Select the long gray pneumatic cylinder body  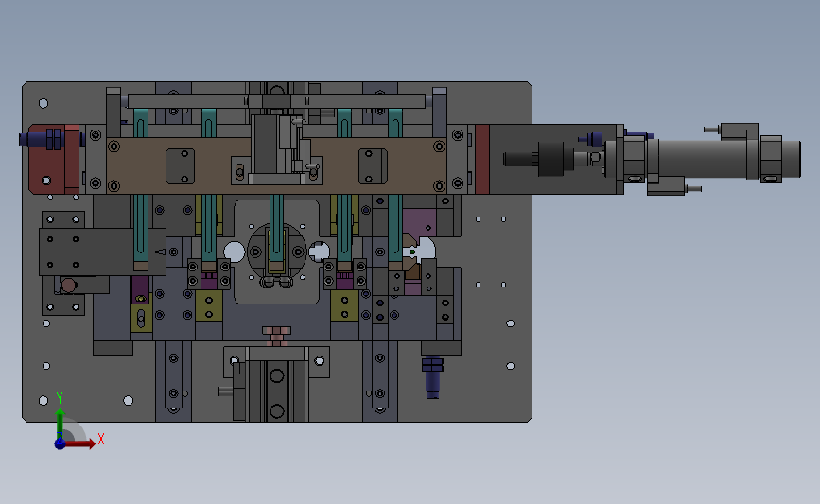coord(701,158)
